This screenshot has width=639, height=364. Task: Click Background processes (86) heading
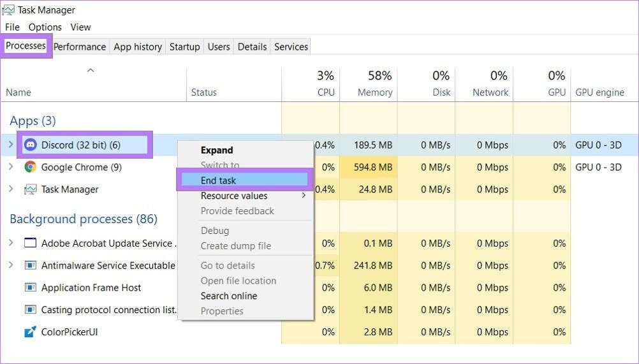point(84,219)
